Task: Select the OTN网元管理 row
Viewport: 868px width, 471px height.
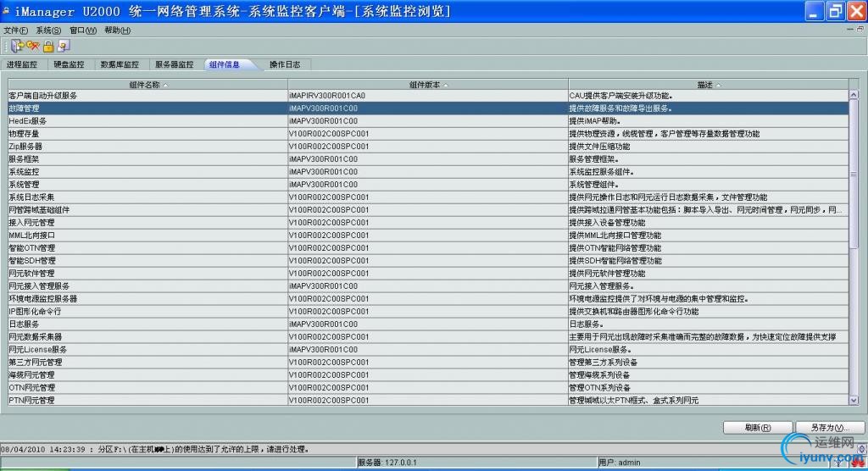Action: click(x=428, y=388)
